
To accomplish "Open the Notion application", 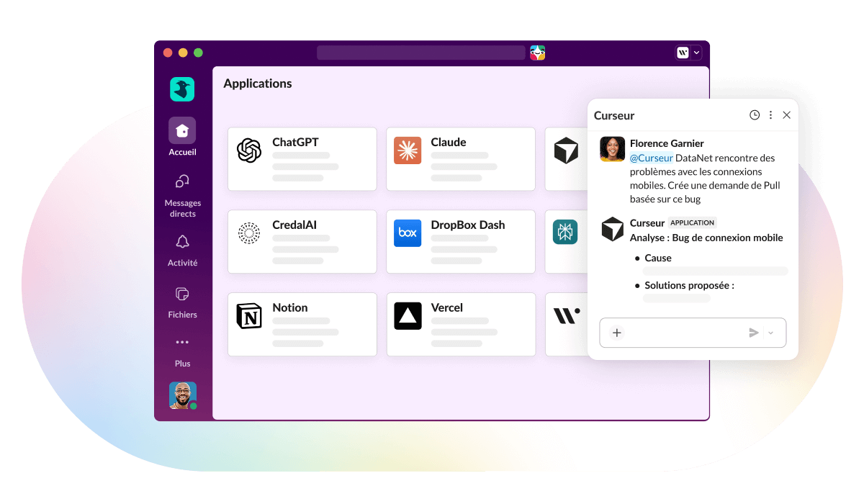I will pyautogui.click(x=302, y=324).
